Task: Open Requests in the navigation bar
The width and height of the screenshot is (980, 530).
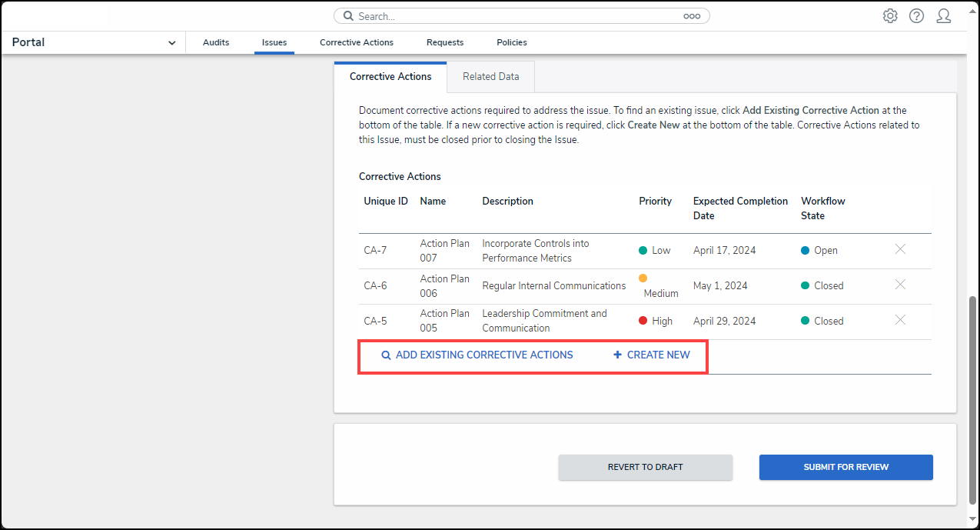Action: pyautogui.click(x=445, y=42)
